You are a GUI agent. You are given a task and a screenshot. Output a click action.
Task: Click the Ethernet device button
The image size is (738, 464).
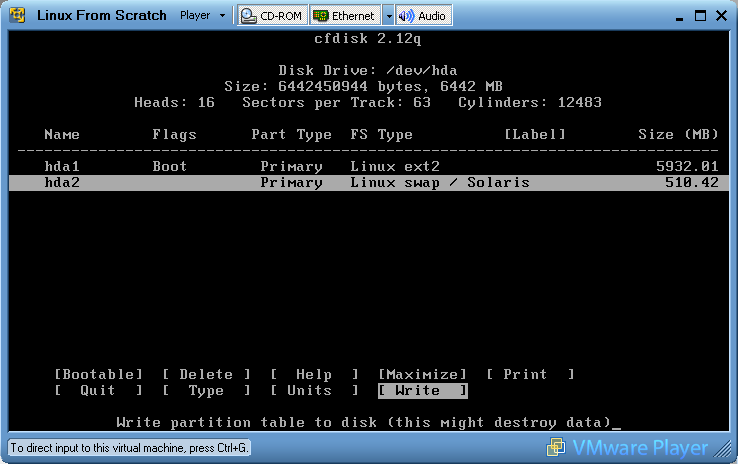coord(345,16)
